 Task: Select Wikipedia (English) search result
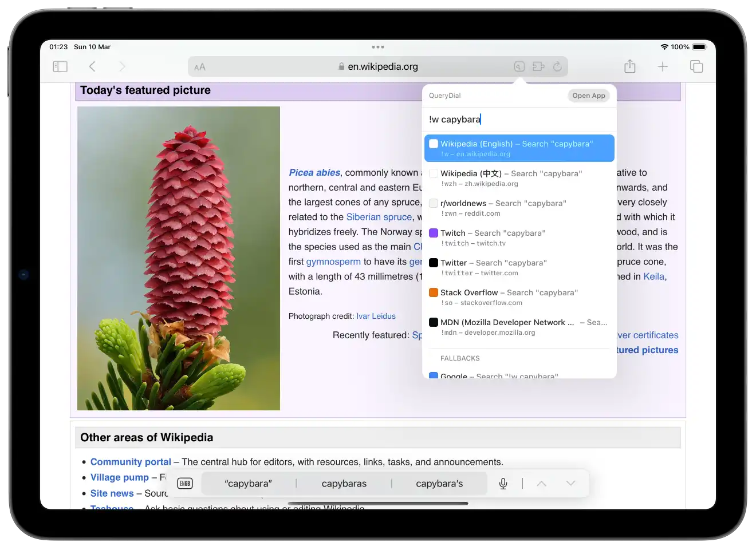[x=519, y=148]
